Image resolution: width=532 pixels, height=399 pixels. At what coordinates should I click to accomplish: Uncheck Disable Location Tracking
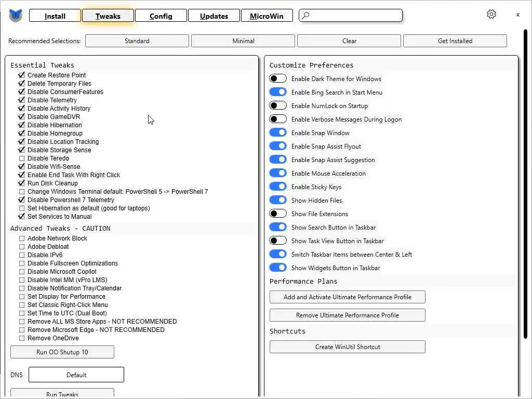click(22, 141)
